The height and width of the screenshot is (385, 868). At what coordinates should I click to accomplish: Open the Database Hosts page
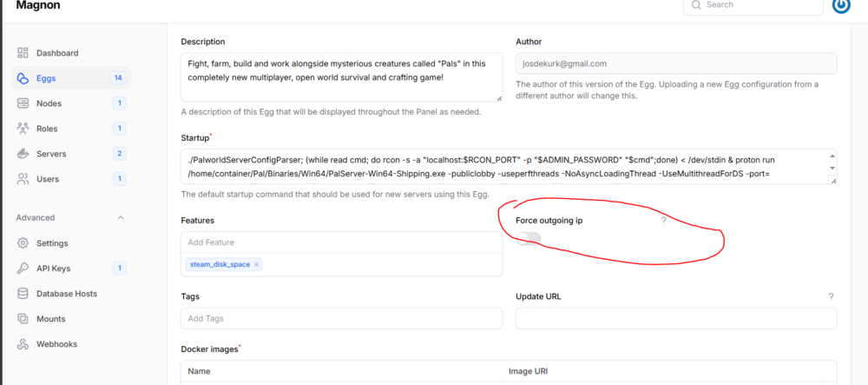(71, 294)
